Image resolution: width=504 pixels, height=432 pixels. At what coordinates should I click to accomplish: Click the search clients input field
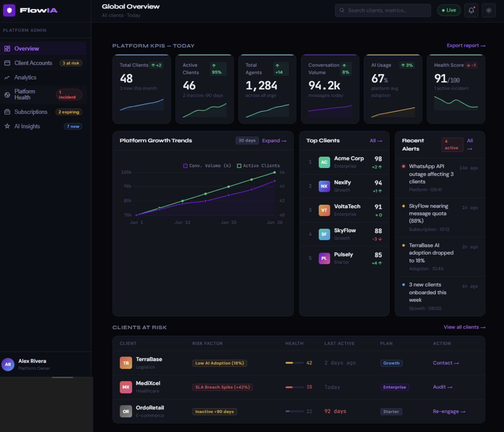[383, 10]
